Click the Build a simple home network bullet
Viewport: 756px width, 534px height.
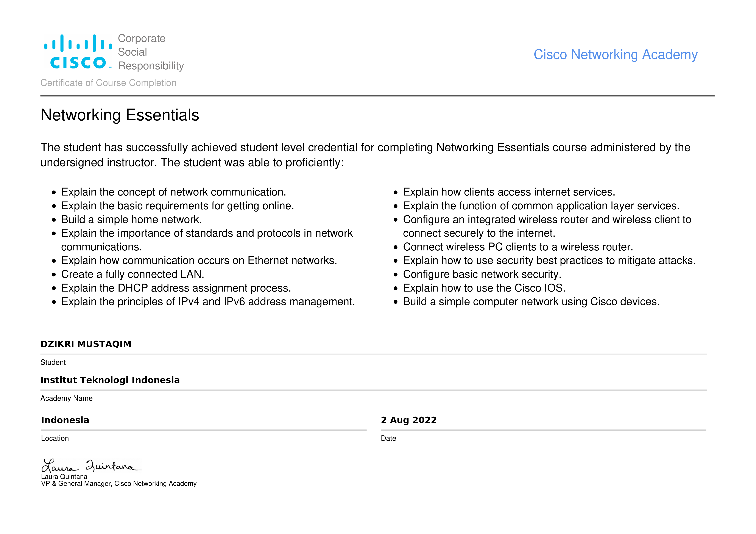pos(131,219)
